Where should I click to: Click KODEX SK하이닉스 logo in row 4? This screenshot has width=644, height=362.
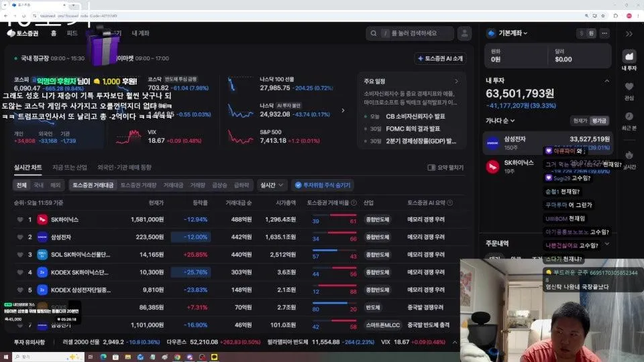click(x=42, y=272)
